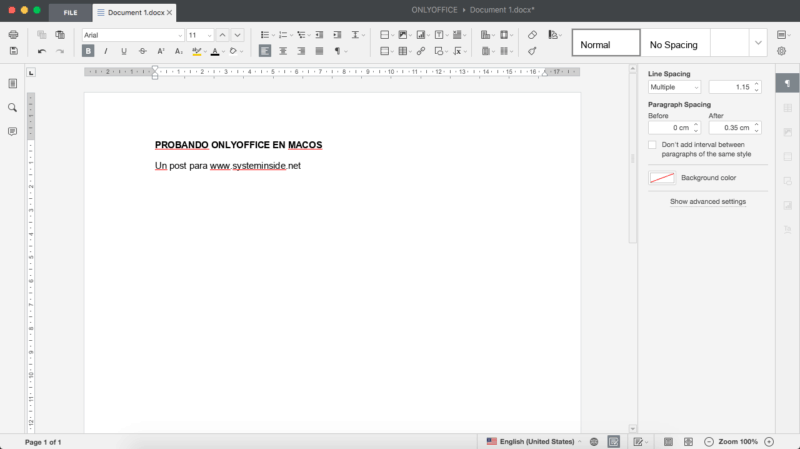
Task: Undo the last action
Action: point(42,51)
